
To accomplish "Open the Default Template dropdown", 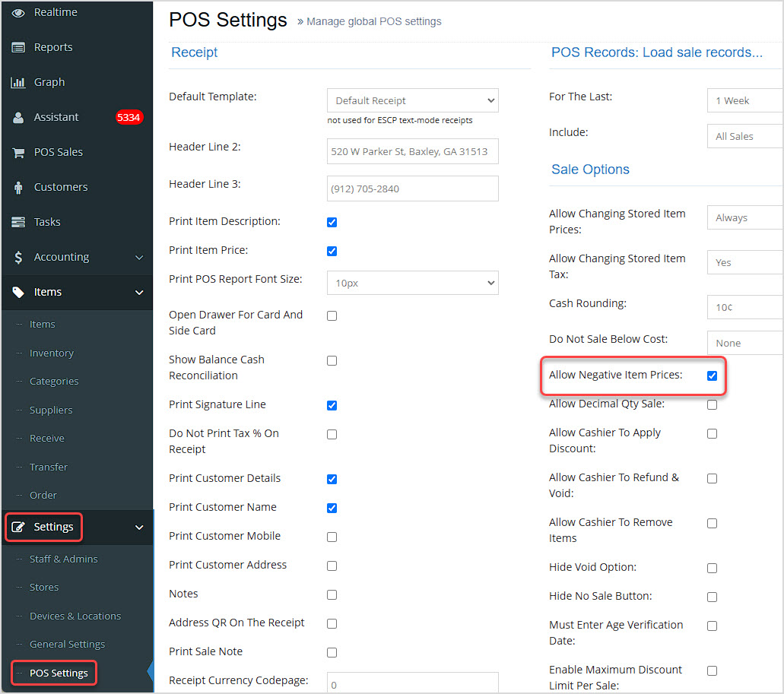I will tap(412, 100).
